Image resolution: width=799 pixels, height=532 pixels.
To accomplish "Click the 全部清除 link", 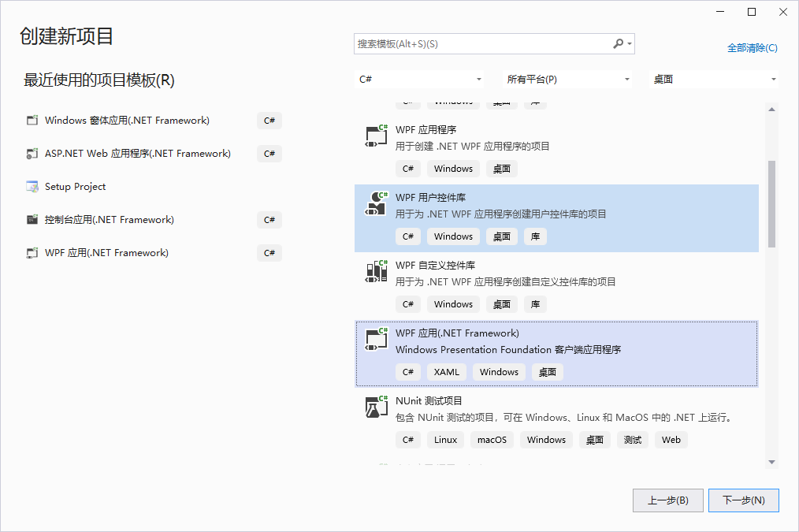I will coord(752,48).
